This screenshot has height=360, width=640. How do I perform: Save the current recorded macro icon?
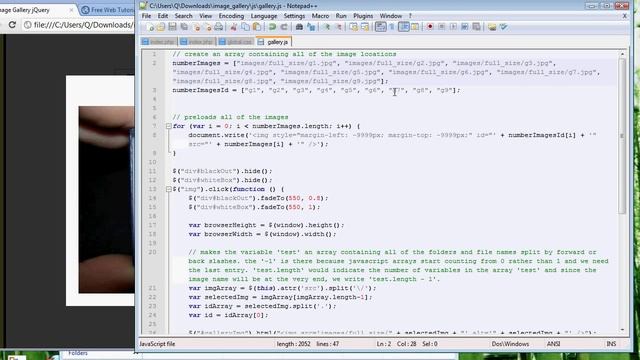(476, 27)
